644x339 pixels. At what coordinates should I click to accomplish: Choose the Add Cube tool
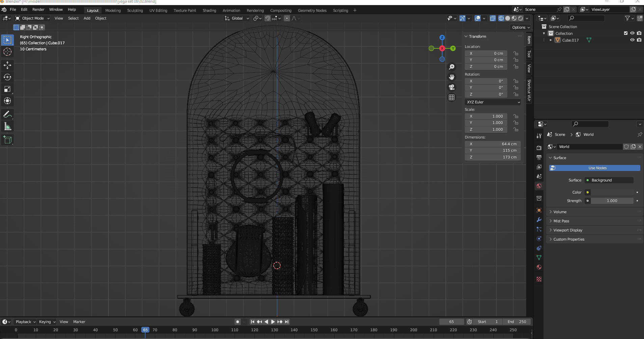pos(7,140)
